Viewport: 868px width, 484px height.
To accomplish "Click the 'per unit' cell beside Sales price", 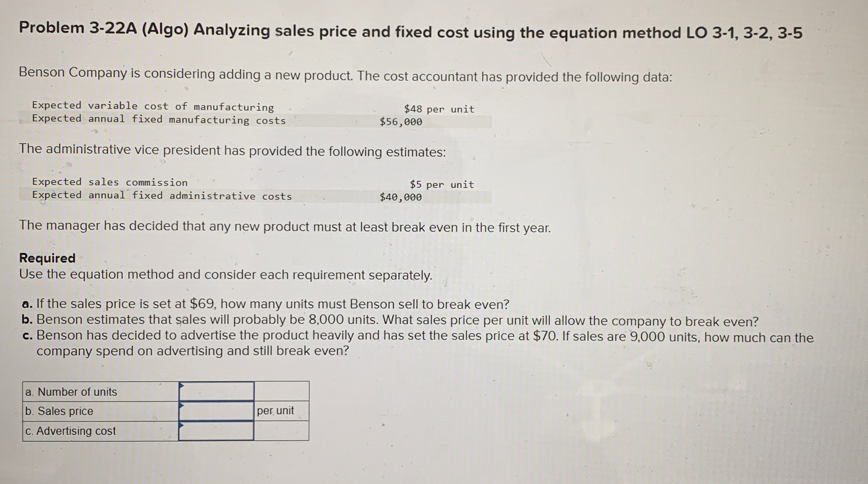I will [x=275, y=412].
